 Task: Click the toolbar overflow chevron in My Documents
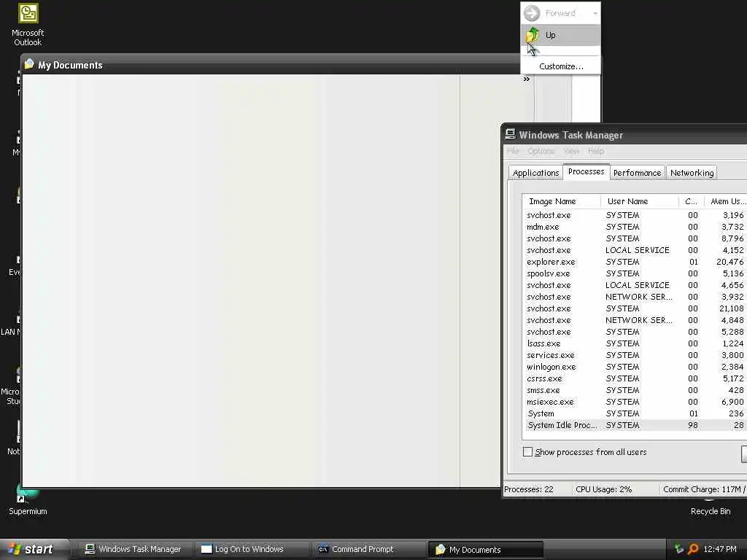click(x=527, y=79)
